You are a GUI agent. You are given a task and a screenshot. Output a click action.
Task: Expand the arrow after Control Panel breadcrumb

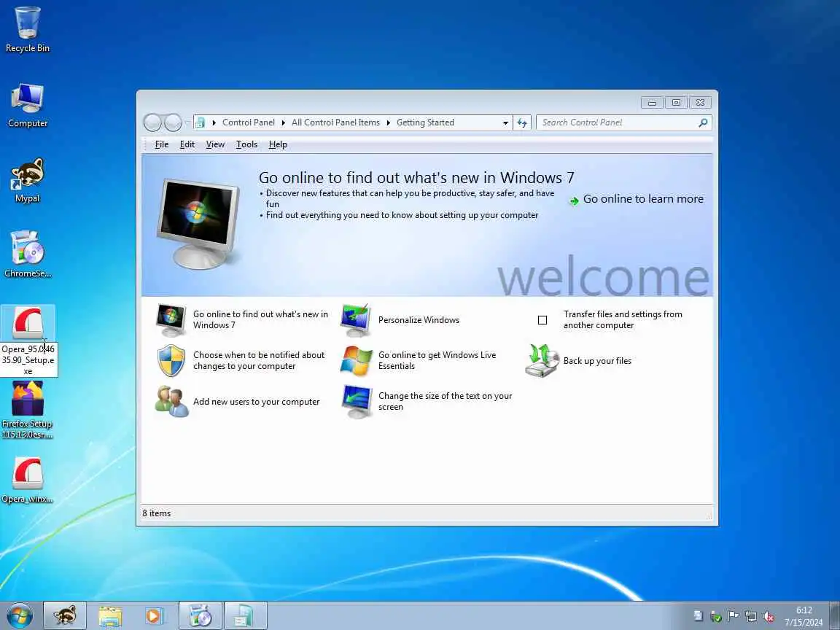[x=283, y=122]
